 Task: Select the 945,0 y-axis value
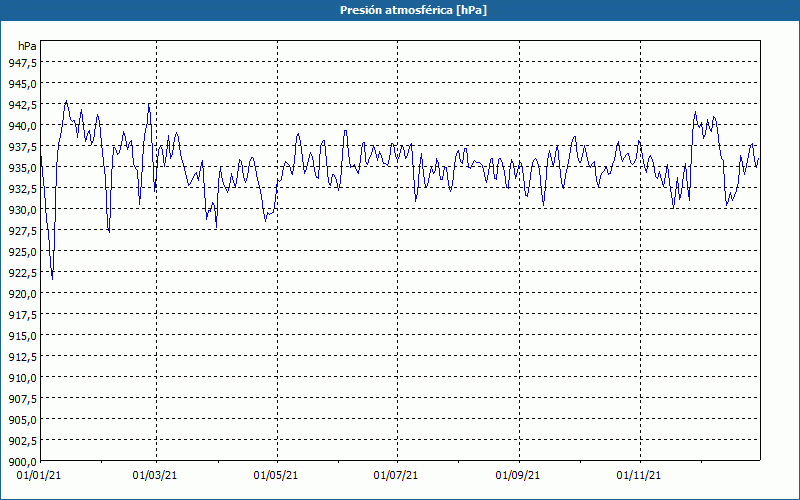22,84
